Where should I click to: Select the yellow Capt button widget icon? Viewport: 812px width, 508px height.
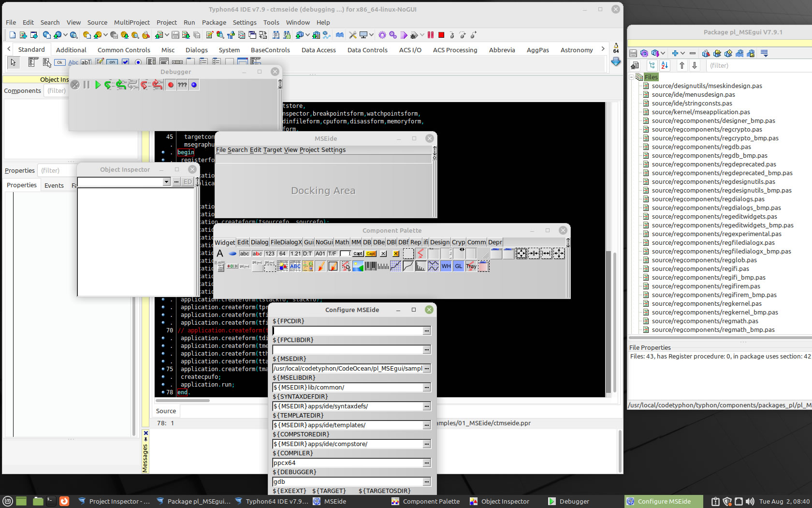tap(371, 254)
